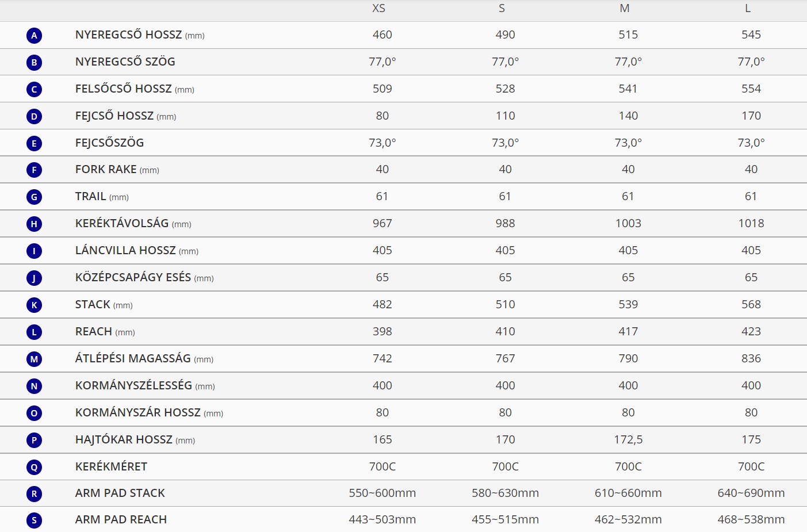Image resolution: width=807 pixels, height=532 pixels.
Task: Click the KERÉKMÉRET row label
Action: pyautogui.click(x=111, y=466)
